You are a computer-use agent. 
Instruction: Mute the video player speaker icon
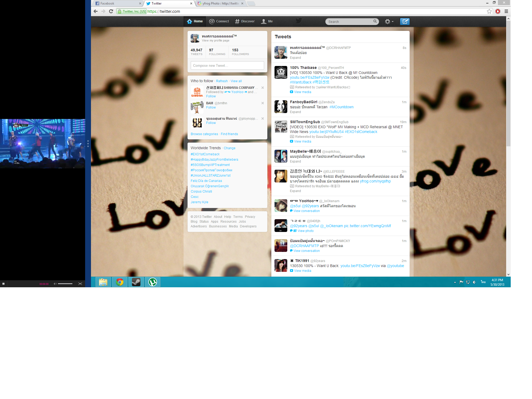[55, 284]
